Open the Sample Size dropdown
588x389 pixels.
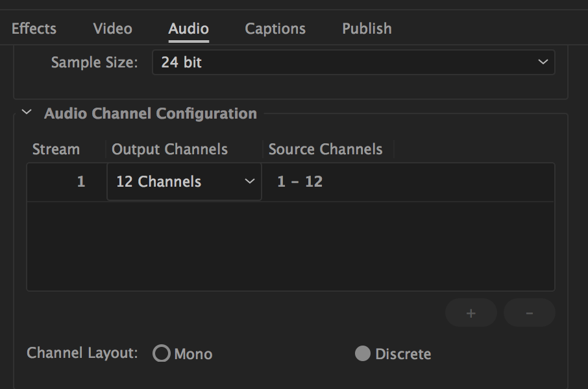click(353, 63)
